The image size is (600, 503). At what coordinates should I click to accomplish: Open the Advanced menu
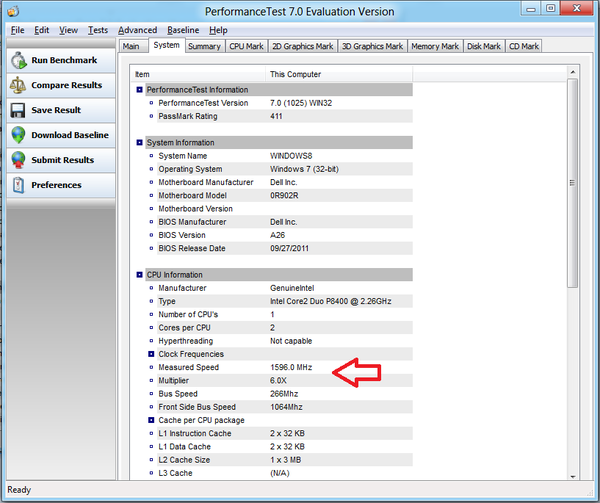(137, 30)
